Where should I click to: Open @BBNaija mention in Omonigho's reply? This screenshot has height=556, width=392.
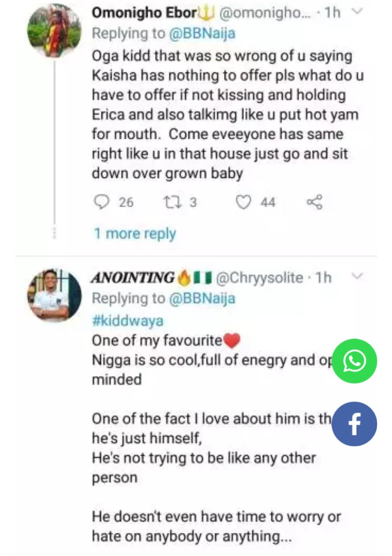pyautogui.click(x=201, y=33)
